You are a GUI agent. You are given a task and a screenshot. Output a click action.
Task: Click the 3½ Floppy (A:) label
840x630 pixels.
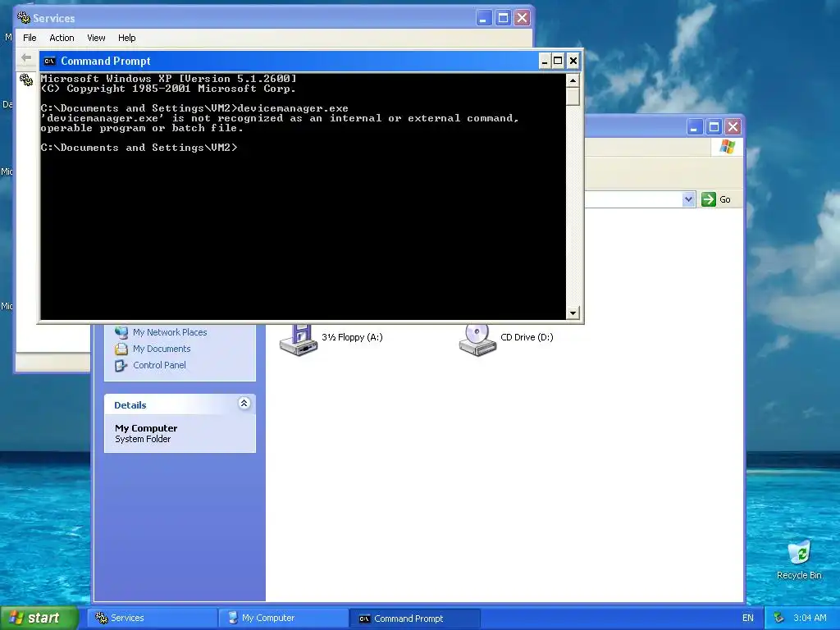352,337
